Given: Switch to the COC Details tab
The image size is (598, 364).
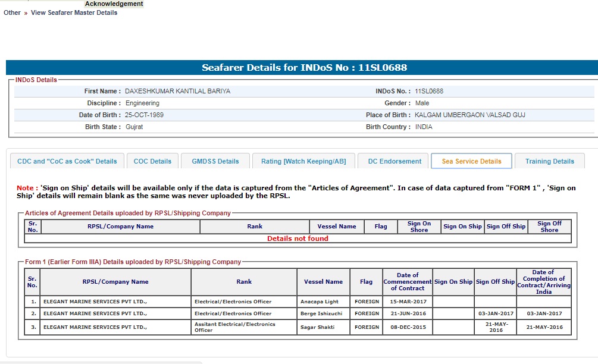Looking at the screenshot, I should [152, 161].
